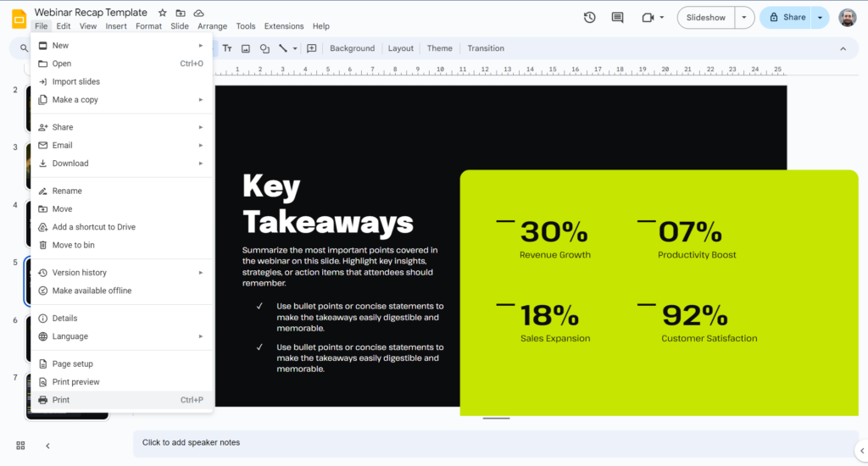This screenshot has height=466, width=868.
Task: Click the Google Slides home logo
Action: (19, 19)
